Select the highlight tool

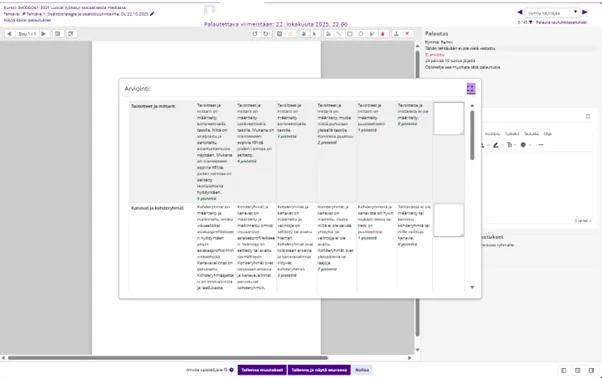(372, 34)
